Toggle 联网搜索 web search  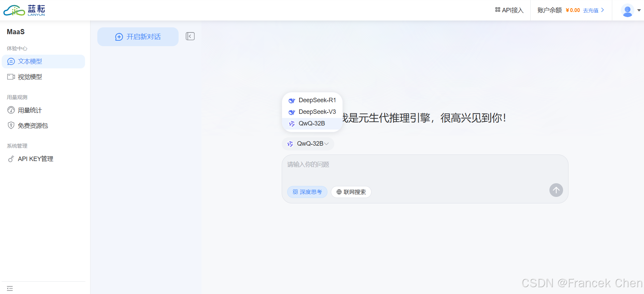351,192
